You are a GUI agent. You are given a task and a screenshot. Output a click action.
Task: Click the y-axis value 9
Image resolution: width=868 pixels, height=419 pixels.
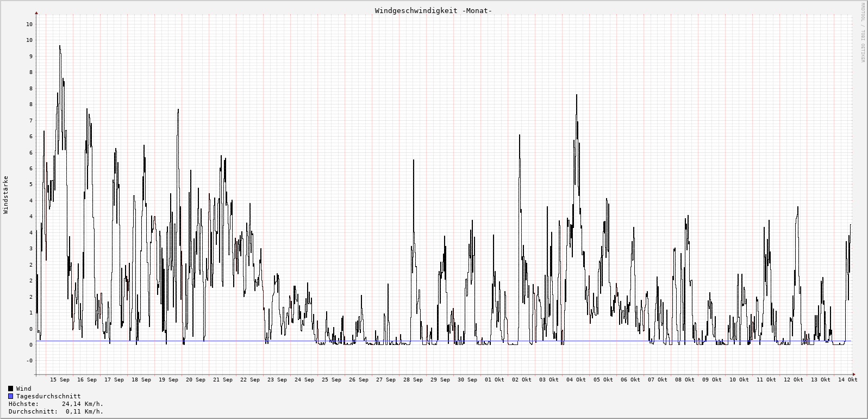pyautogui.click(x=31, y=56)
